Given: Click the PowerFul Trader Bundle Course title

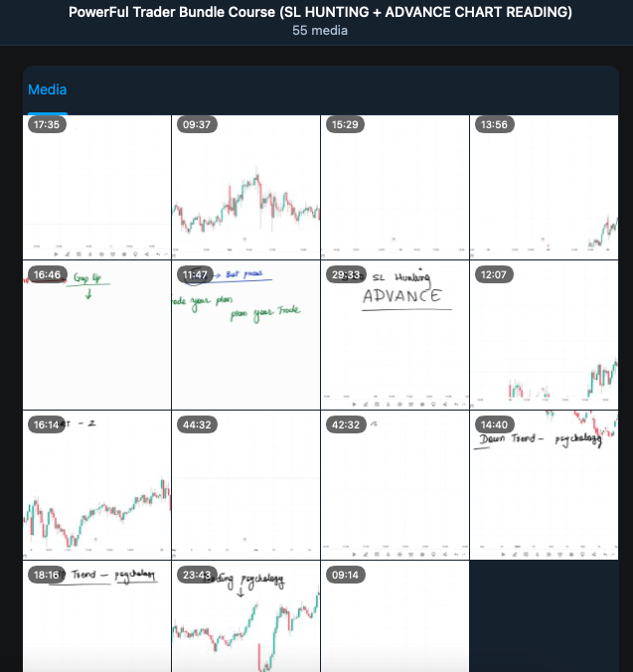Looking at the screenshot, I should click(320, 13).
